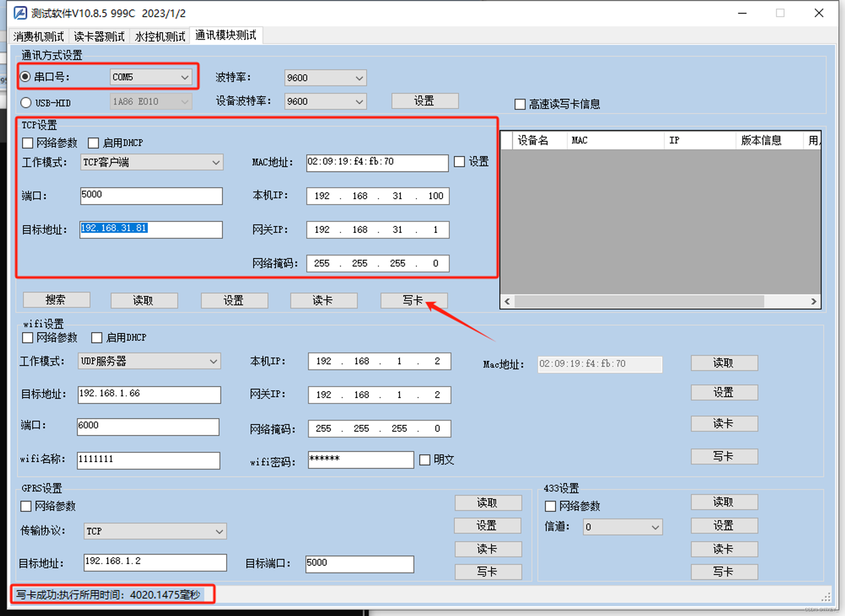Click the 目标端口 field showing 5000

pos(360,564)
